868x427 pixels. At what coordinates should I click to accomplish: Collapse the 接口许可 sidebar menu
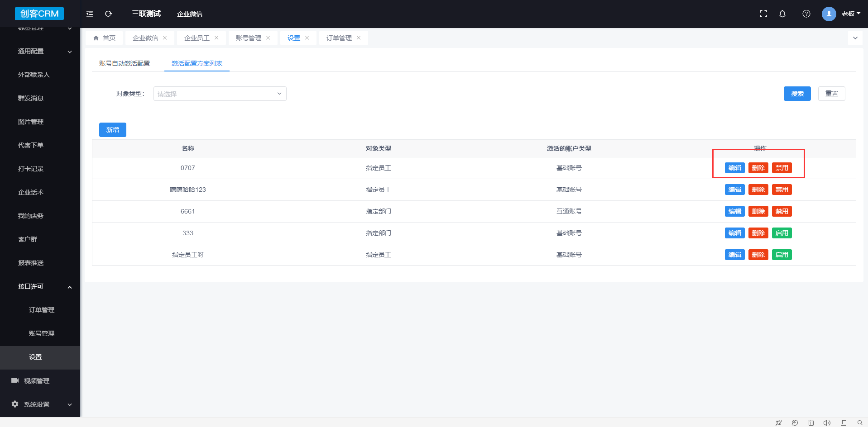pos(40,286)
